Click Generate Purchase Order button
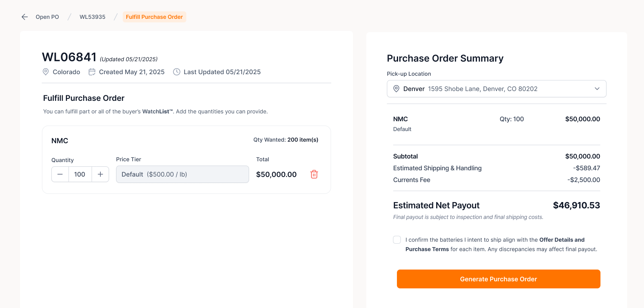The width and height of the screenshot is (644, 308). coord(498,279)
